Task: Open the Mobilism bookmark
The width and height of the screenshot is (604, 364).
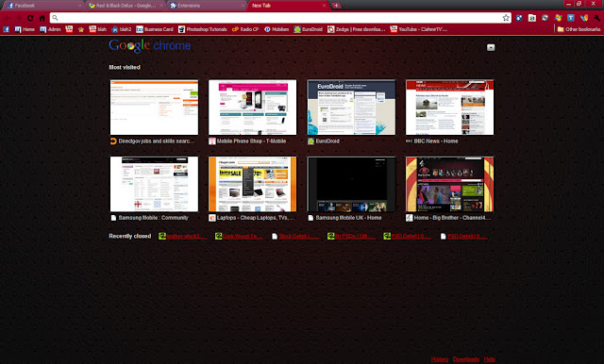Action: tap(277, 29)
